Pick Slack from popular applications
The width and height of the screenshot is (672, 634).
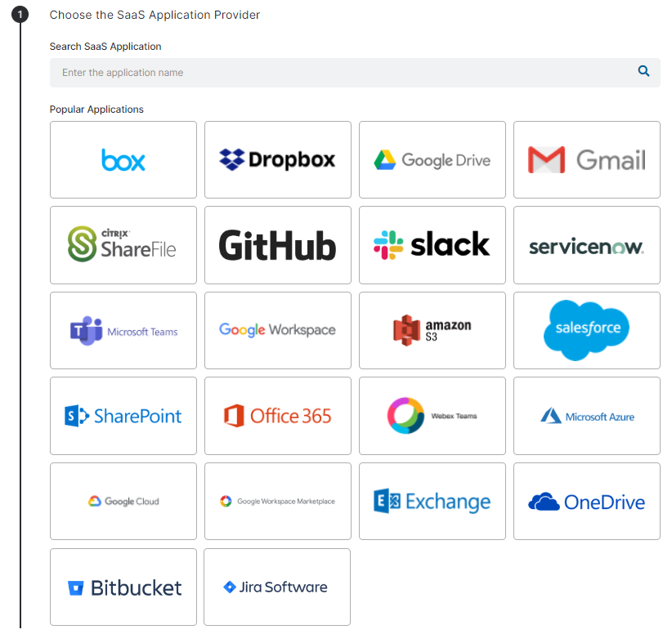pyautogui.click(x=432, y=244)
